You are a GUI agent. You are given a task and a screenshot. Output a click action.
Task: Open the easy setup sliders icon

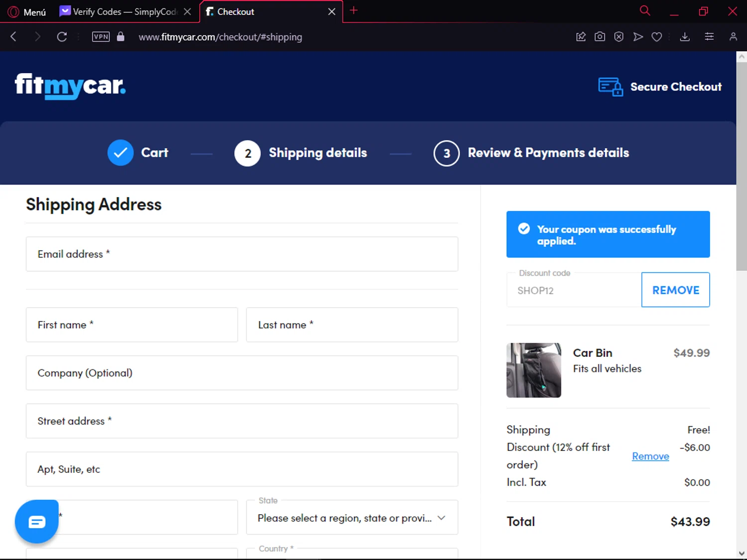(709, 37)
